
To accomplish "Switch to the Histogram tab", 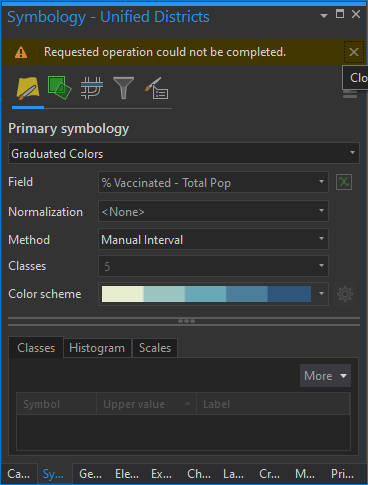I will [x=97, y=348].
